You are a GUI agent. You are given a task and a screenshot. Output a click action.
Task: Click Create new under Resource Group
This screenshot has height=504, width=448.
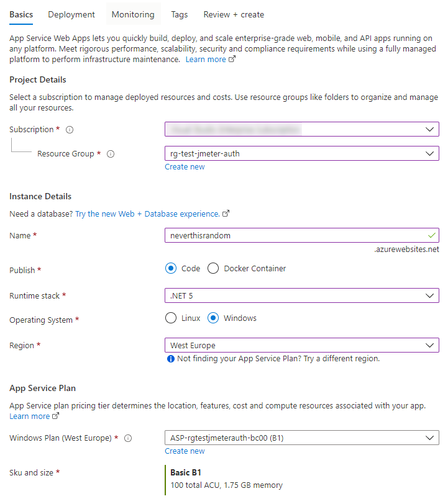[x=185, y=166]
